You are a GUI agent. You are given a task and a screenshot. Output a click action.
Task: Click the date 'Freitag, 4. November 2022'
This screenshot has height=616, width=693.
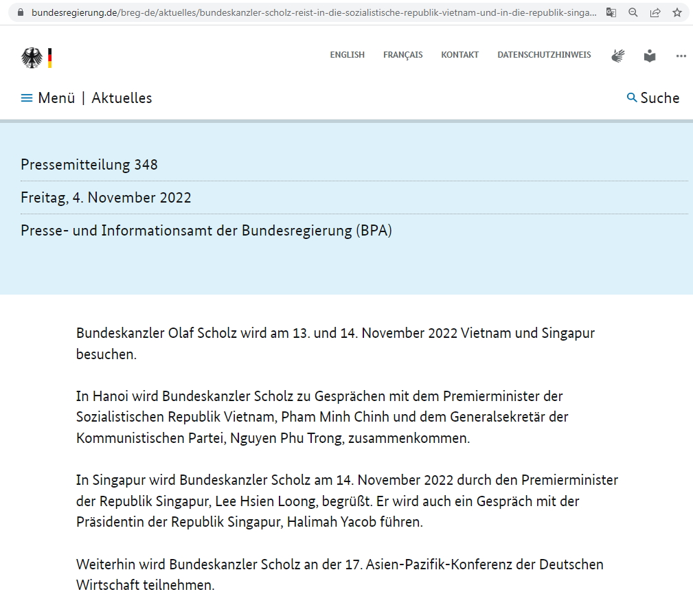pos(106,198)
